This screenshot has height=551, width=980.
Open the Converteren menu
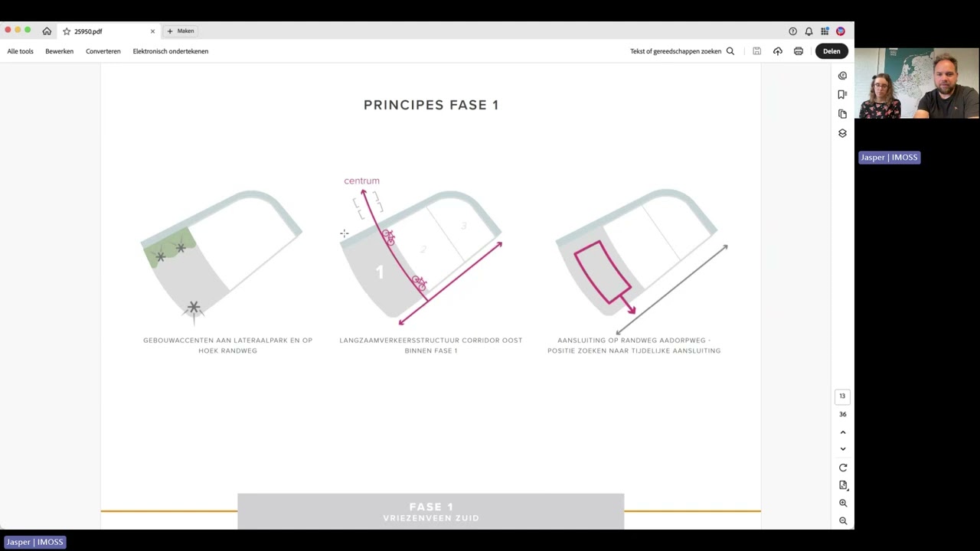click(x=103, y=51)
